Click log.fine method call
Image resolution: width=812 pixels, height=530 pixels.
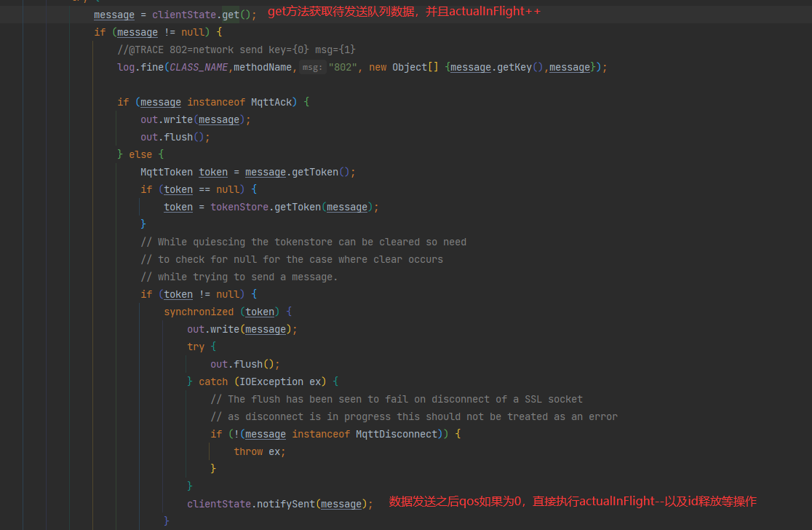(x=140, y=68)
